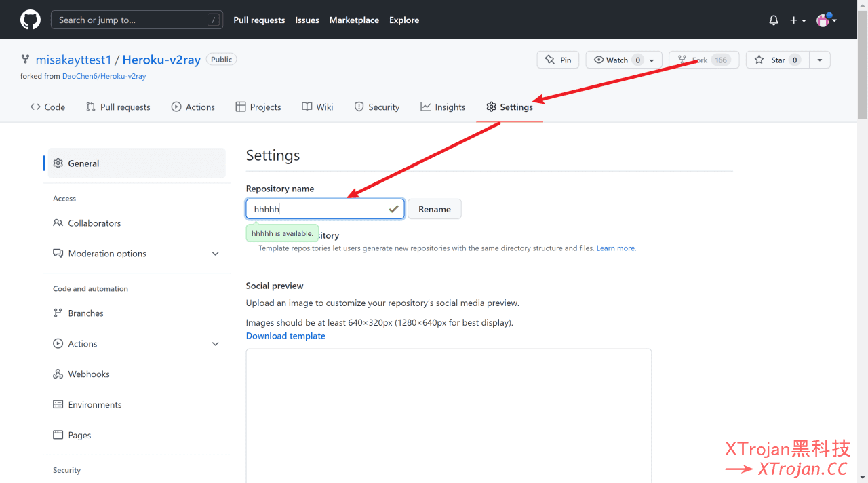This screenshot has width=868, height=483.
Task: Switch to the Insights tab
Action: [x=443, y=107]
